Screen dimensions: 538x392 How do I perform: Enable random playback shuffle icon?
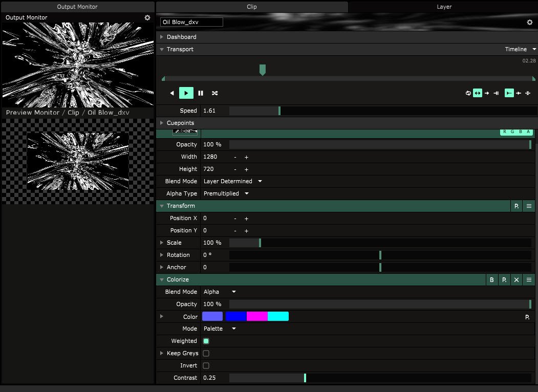(215, 93)
